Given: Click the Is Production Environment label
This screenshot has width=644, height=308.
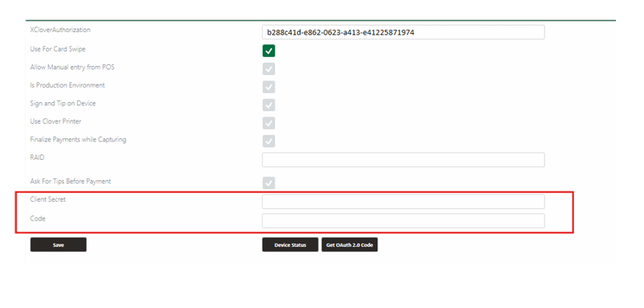Looking at the screenshot, I should tap(67, 85).
